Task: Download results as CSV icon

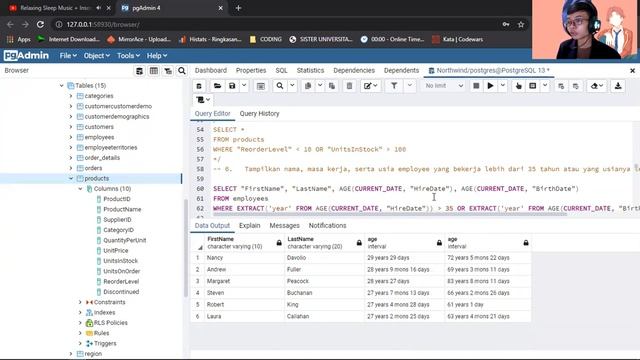Action: [618, 86]
